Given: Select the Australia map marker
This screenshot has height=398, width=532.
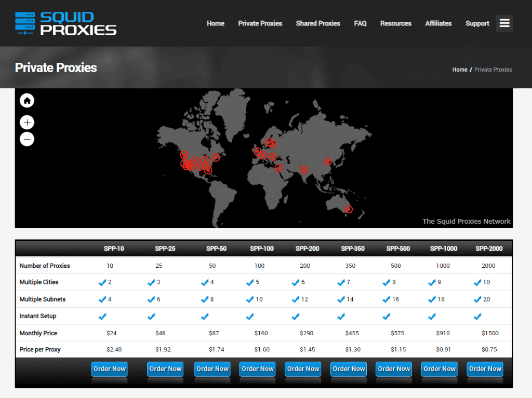Looking at the screenshot, I should pyautogui.click(x=349, y=209).
